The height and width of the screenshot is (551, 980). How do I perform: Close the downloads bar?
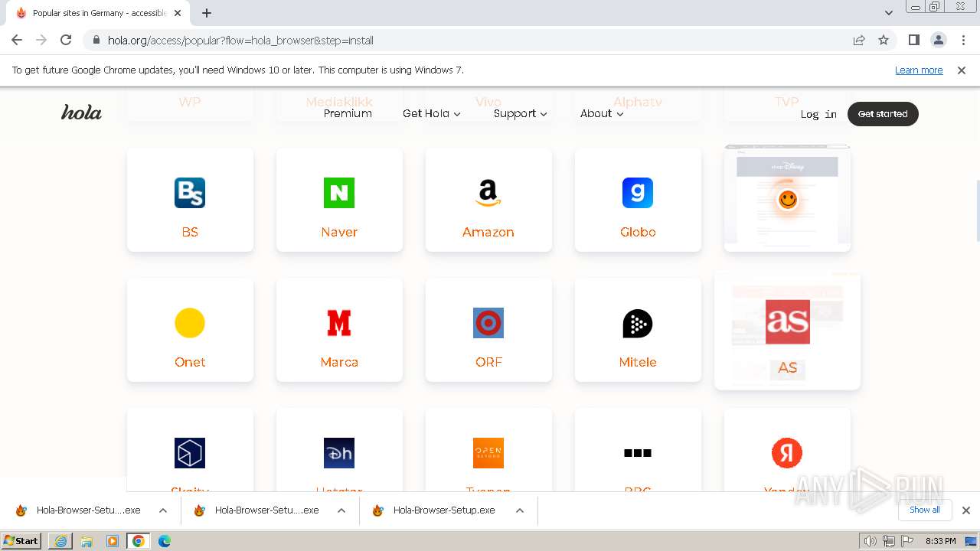coord(966,510)
